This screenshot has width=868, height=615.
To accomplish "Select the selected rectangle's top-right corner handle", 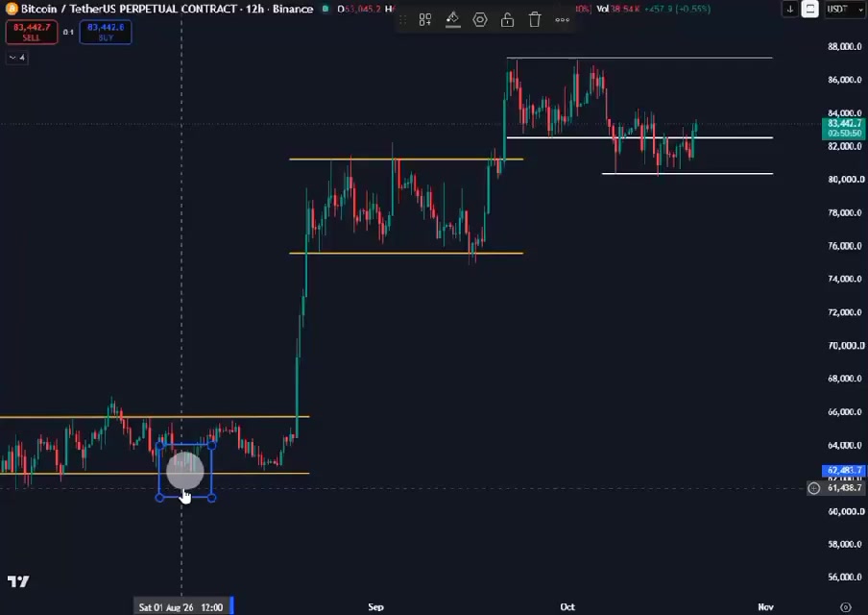I will point(211,445).
